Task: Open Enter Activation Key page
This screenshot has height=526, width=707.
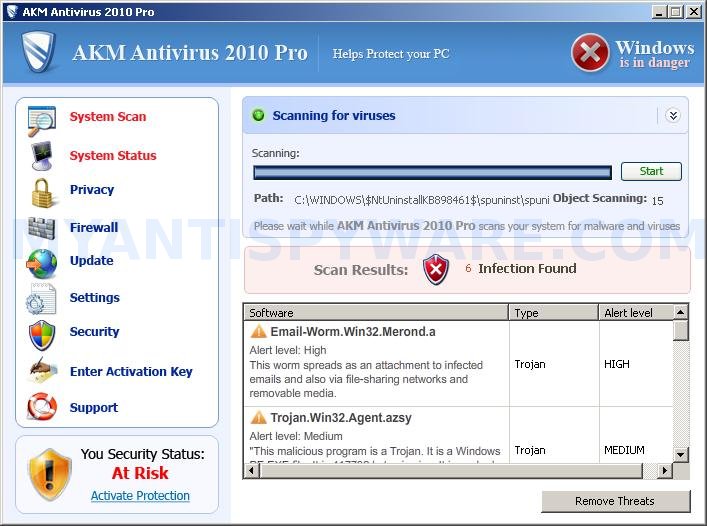Action: (x=131, y=371)
